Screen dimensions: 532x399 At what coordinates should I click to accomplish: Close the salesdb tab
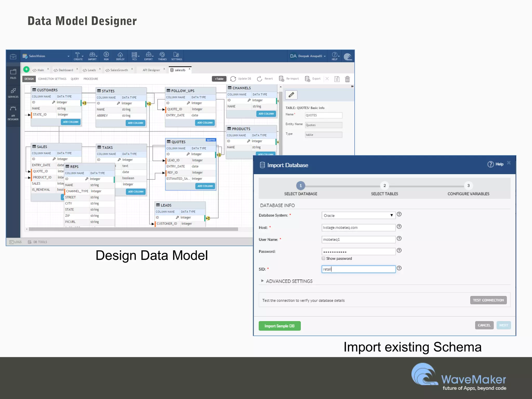coord(189,69)
